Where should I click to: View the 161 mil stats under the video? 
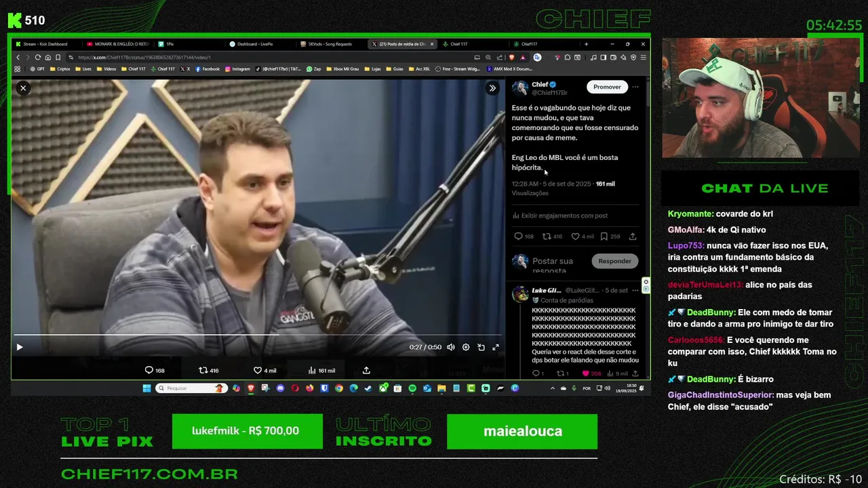(322, 370)
